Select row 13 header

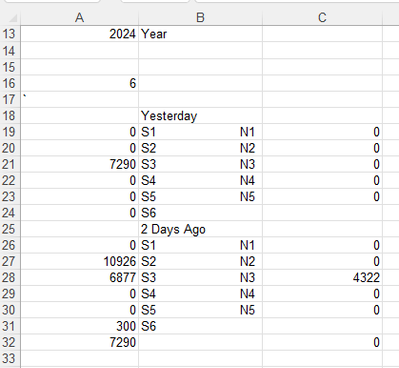coord(10,34)
